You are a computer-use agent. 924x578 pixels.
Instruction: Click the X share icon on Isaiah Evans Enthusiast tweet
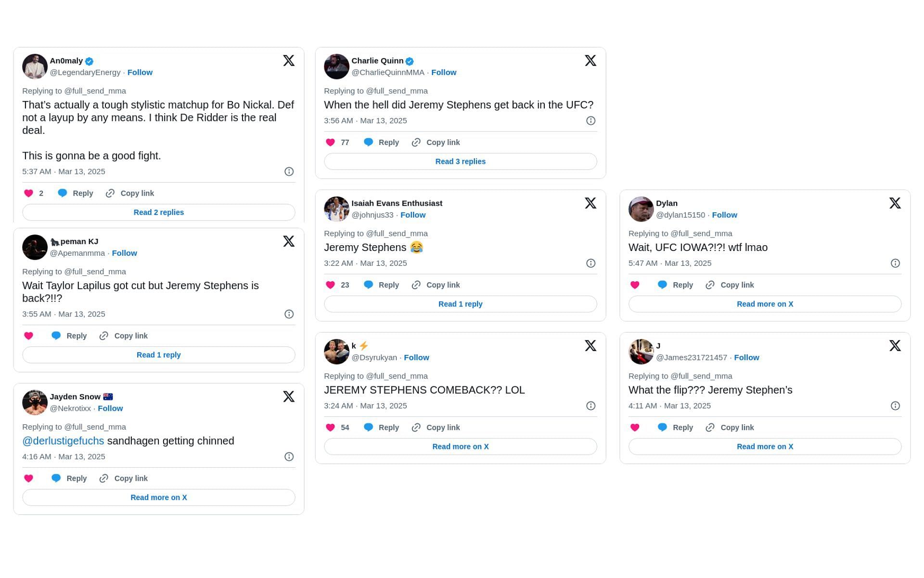click(x=590, y=203)
